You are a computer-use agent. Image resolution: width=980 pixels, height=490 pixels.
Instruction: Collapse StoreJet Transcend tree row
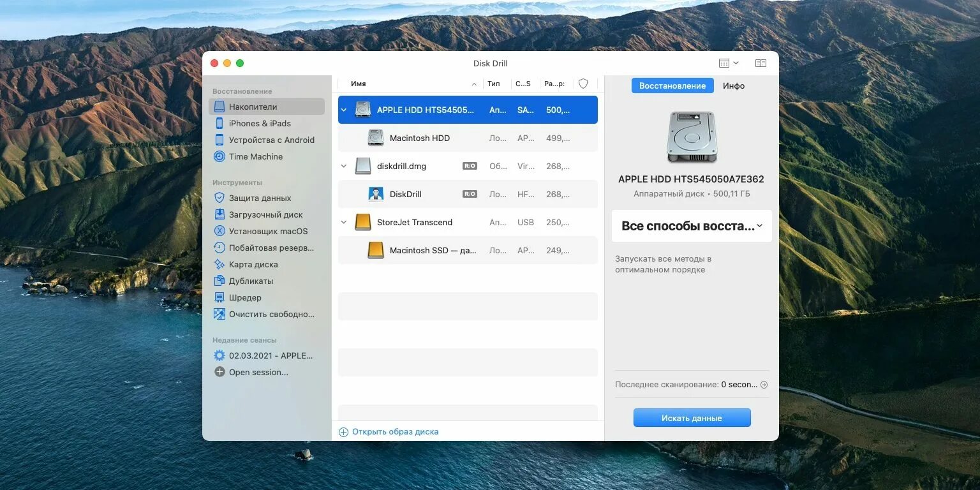pyautogui.click(x=344, y=222)
